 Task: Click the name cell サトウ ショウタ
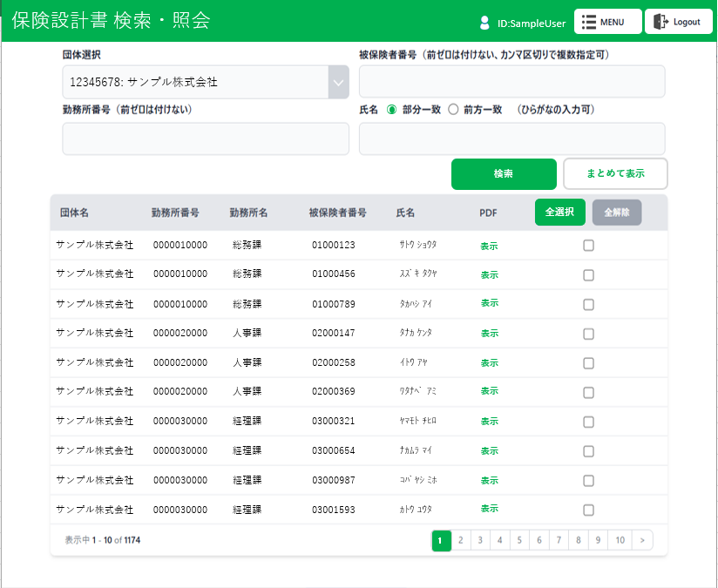pos(417,245)
